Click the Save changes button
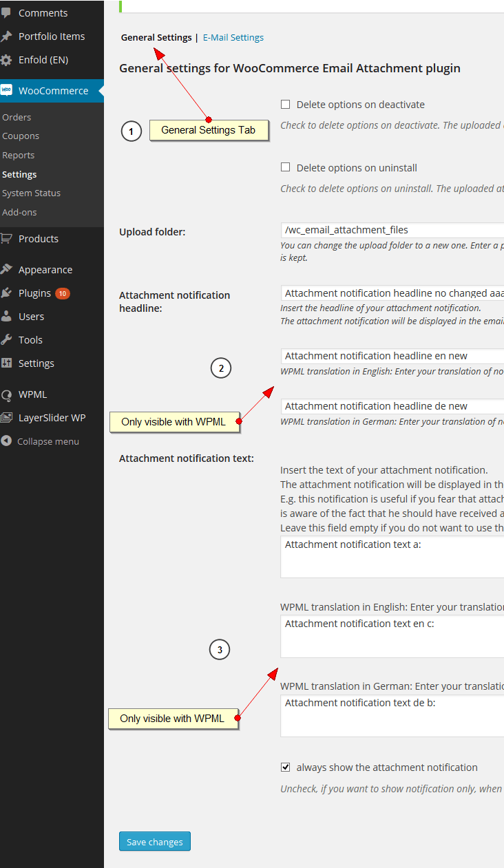The image size is (504, 868). 155,842
